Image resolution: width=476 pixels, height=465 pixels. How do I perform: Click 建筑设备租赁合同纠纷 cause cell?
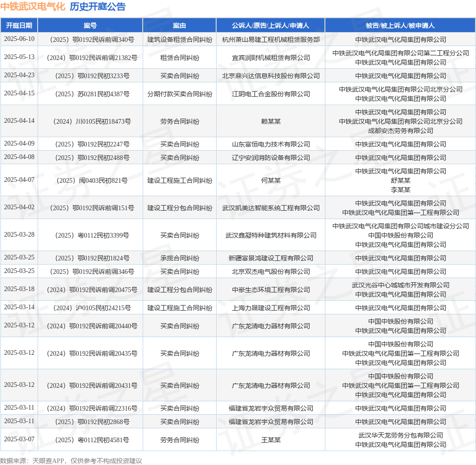179,40
